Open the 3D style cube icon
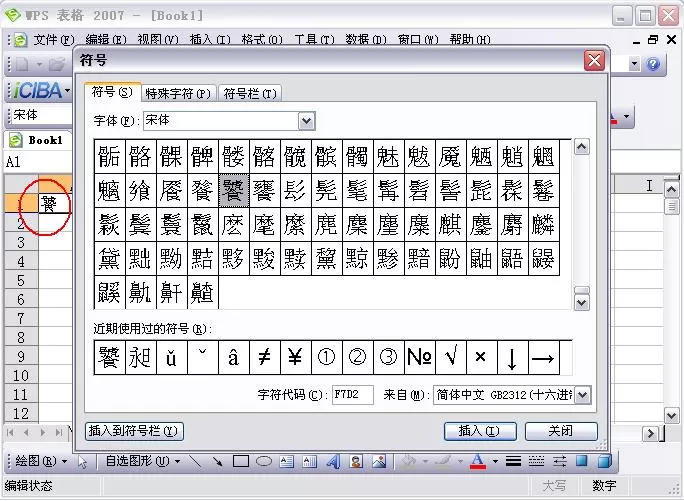The height and width of the screenshot is (501, 684). pos(604,461)
